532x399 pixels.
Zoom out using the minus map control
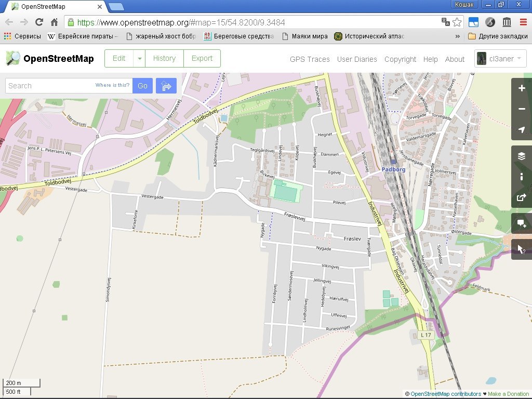522,109
